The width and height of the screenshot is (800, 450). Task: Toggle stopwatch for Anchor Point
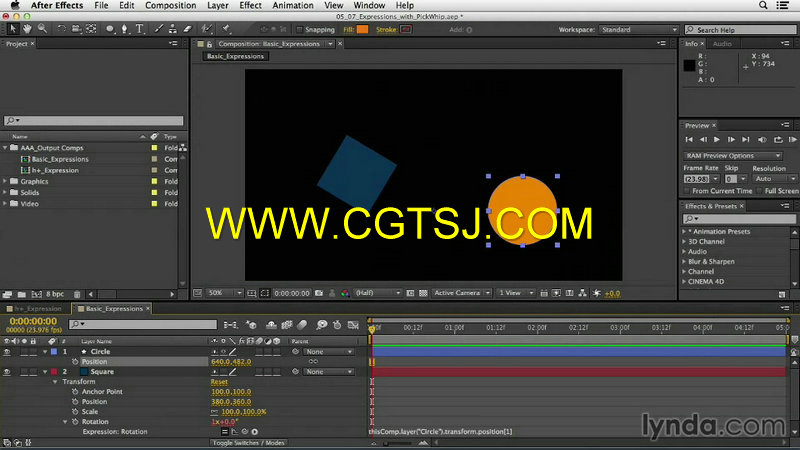pyautogui.click(x=75, y=392)
